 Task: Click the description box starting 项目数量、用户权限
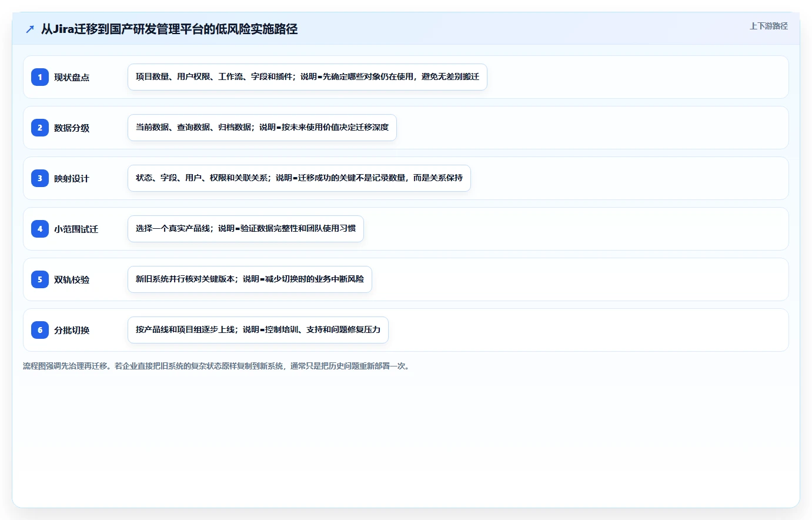tap(308, 77)
